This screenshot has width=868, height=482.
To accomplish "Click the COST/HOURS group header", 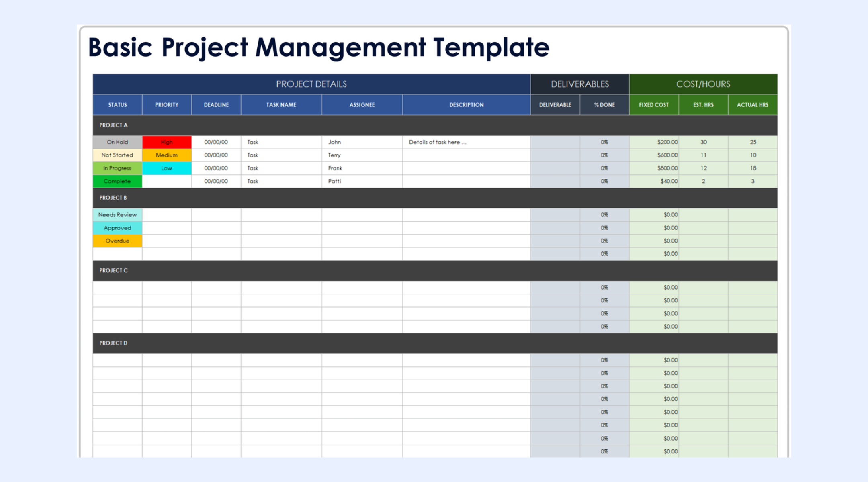I will (703, 84).
